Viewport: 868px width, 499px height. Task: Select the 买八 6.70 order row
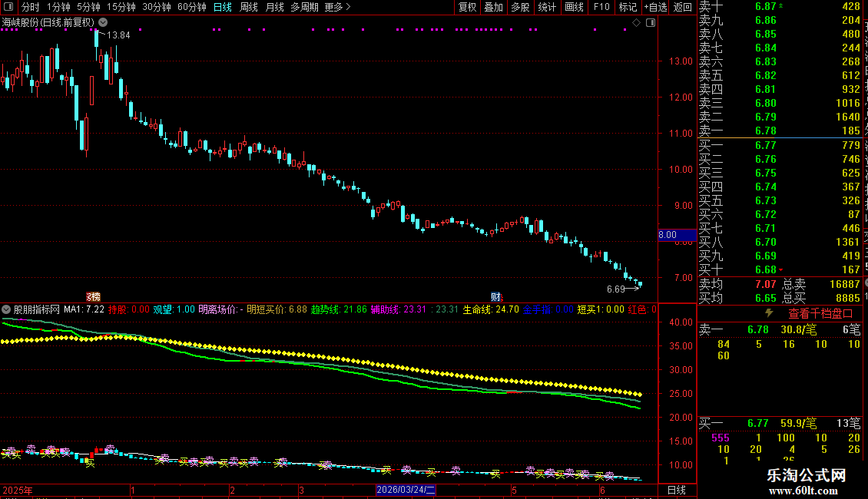[780, 243]
